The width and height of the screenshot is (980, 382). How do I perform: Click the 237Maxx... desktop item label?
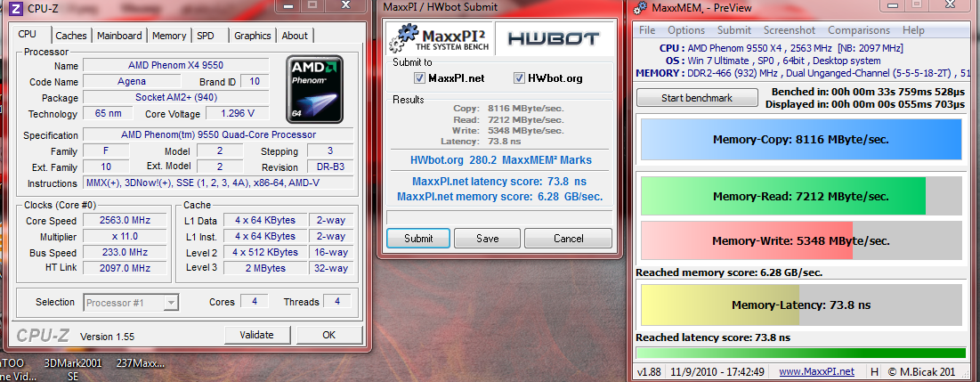pos(141,363)
